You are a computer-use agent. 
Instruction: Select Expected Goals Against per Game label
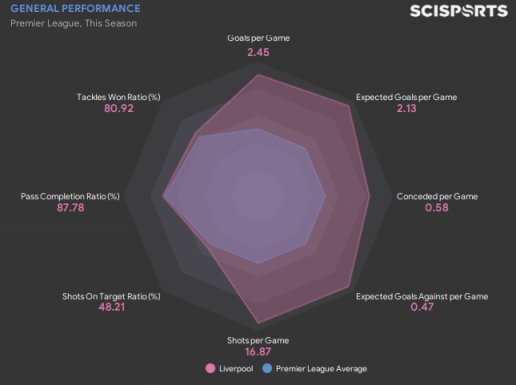tap(422, 296)
